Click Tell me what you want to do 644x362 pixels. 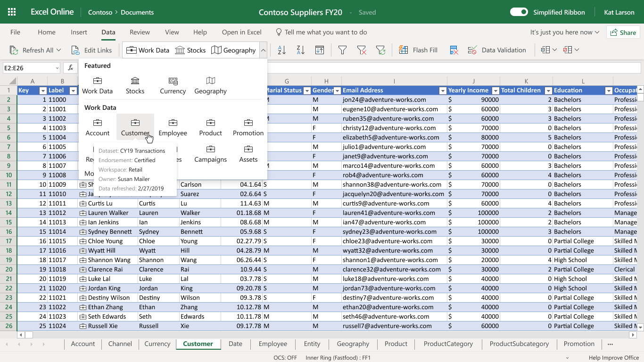(321, 32)
